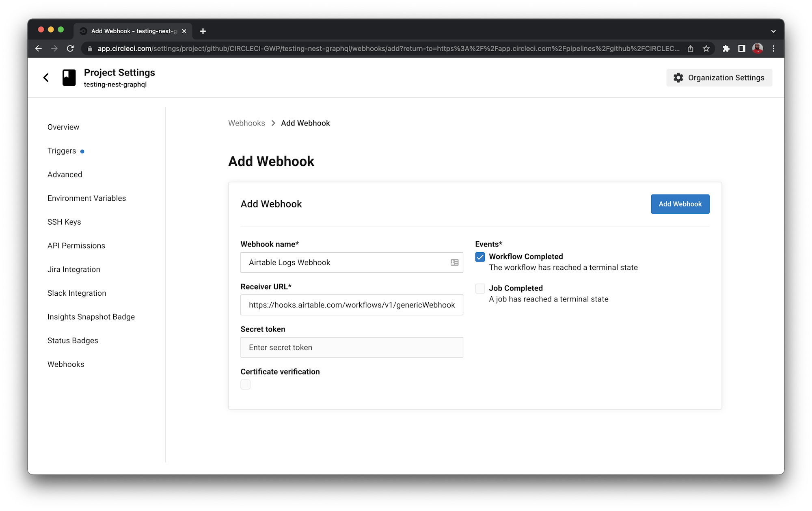Click the CircleCI favicon on the browser tab
The height and width of the screenshot is (511, 812).
pyautogui.click(x=83, y=31)
